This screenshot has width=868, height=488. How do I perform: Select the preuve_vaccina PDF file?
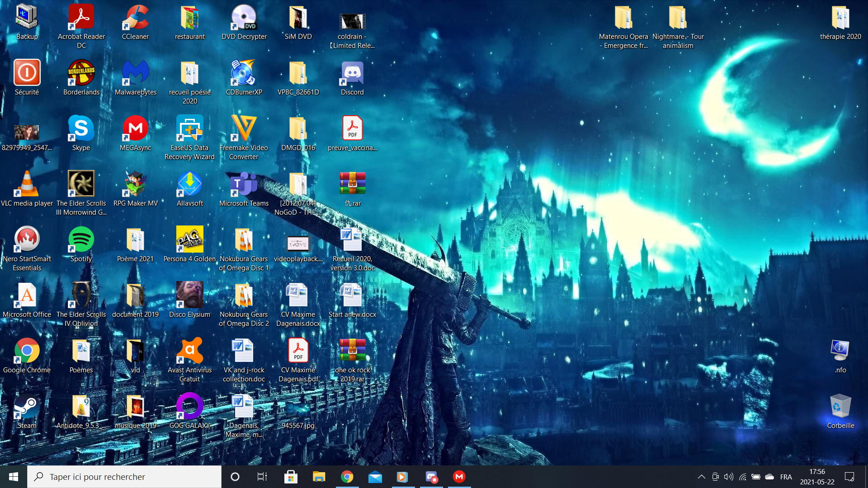tap(353, 133)
